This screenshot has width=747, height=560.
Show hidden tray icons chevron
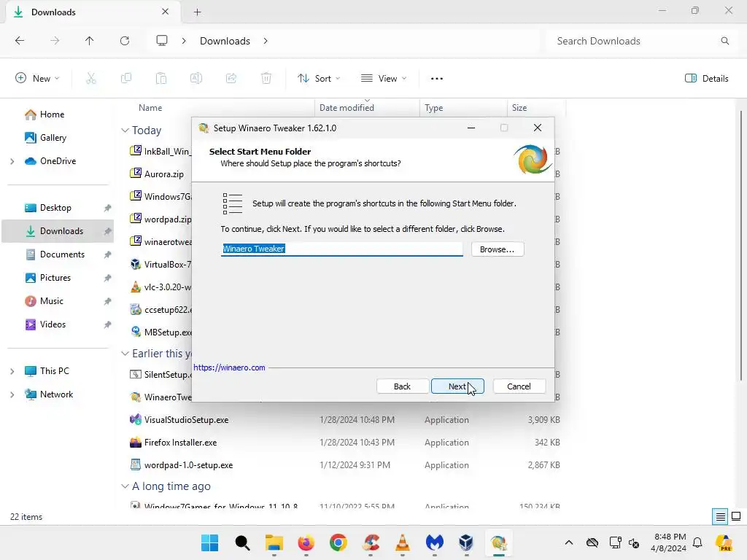(569, 542)
